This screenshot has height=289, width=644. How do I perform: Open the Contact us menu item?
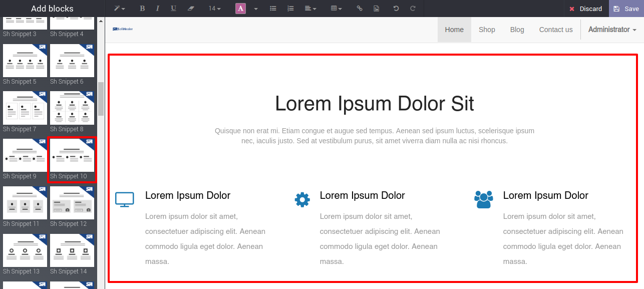(556, 30)
